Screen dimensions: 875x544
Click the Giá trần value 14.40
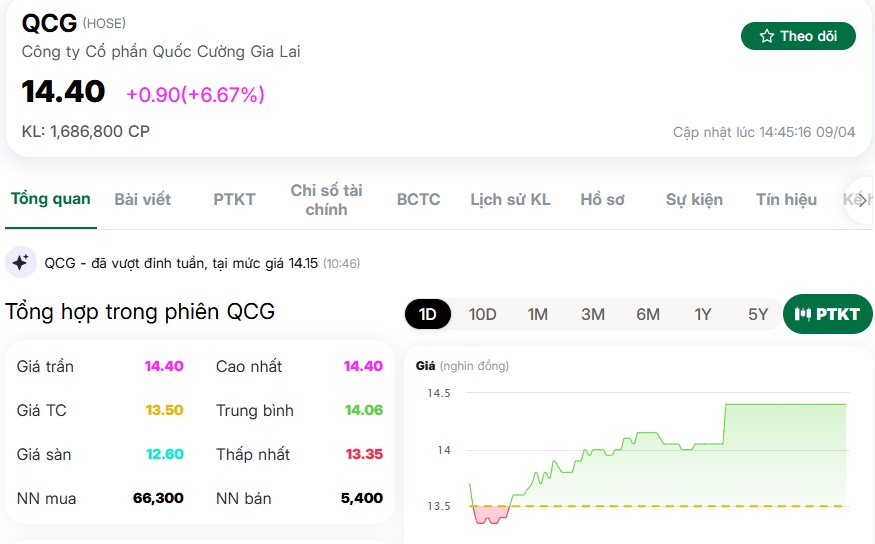coord(164,366)
